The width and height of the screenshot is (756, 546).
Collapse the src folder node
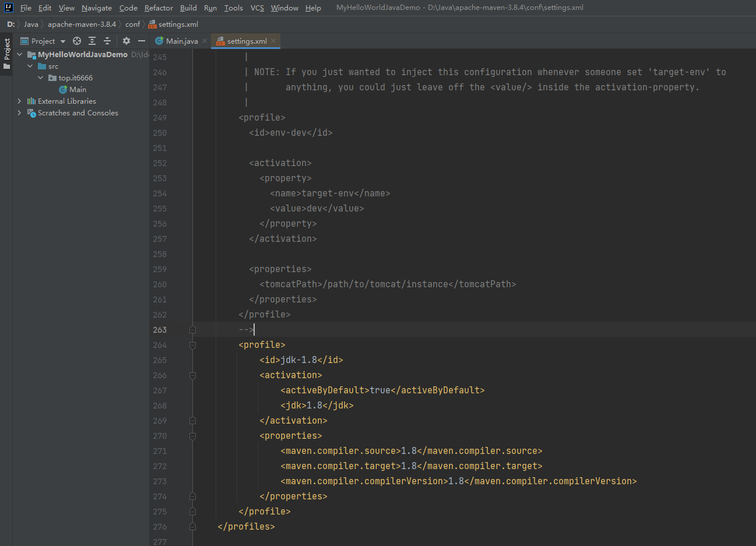(x=30, y=66)
